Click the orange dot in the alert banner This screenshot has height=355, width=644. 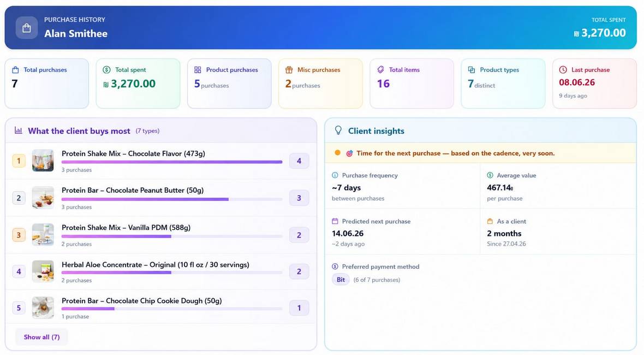(338, 152)
